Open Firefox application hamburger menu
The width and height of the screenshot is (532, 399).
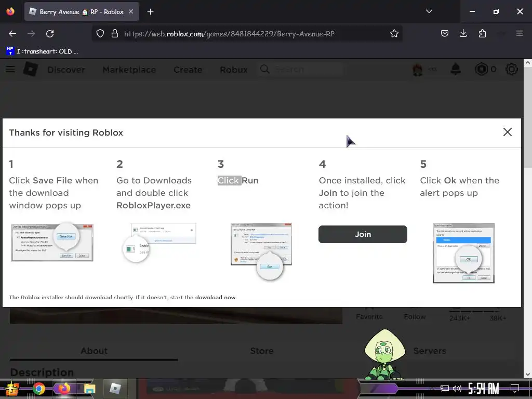pyautogui.click(x=519, y=33)
